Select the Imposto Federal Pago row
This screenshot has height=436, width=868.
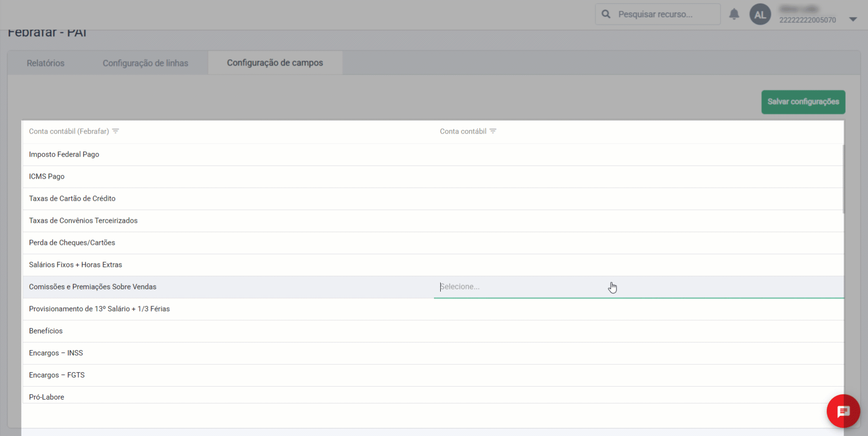pyautogui.click(x=64, y=154)
